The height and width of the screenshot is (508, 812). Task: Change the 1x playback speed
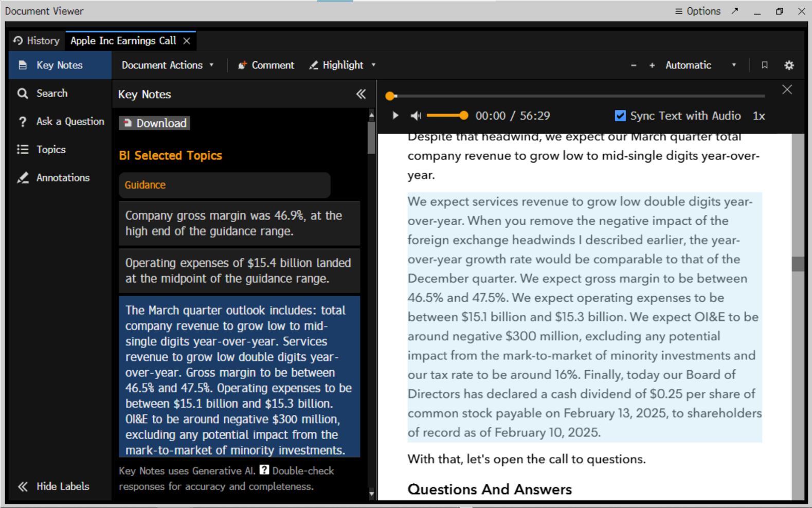(x=759, y=116)
